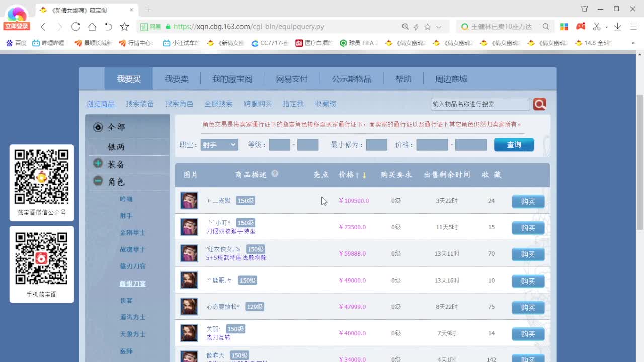Open the 职业 dropdown showing 射手

[219, 145]
